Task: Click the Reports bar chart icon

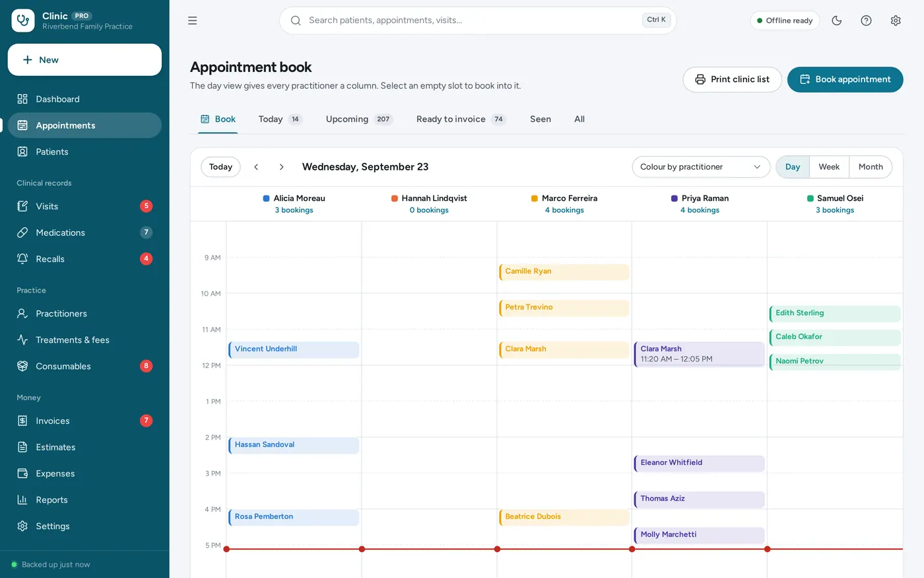Action: coord(22,500)
